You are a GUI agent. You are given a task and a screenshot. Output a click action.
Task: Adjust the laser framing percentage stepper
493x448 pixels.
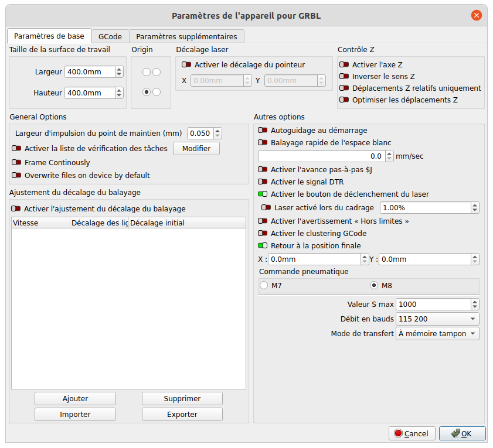(475, 208)
